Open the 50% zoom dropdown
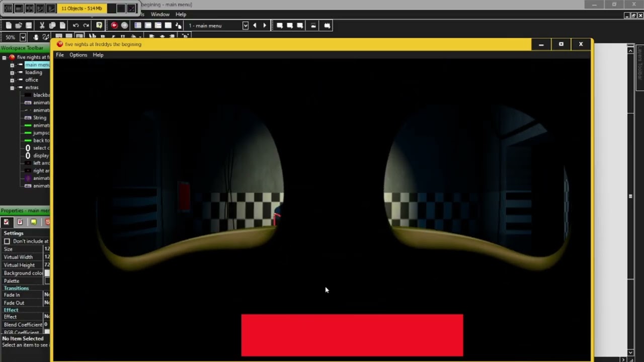The image size is (644, 362). (23, 37)
